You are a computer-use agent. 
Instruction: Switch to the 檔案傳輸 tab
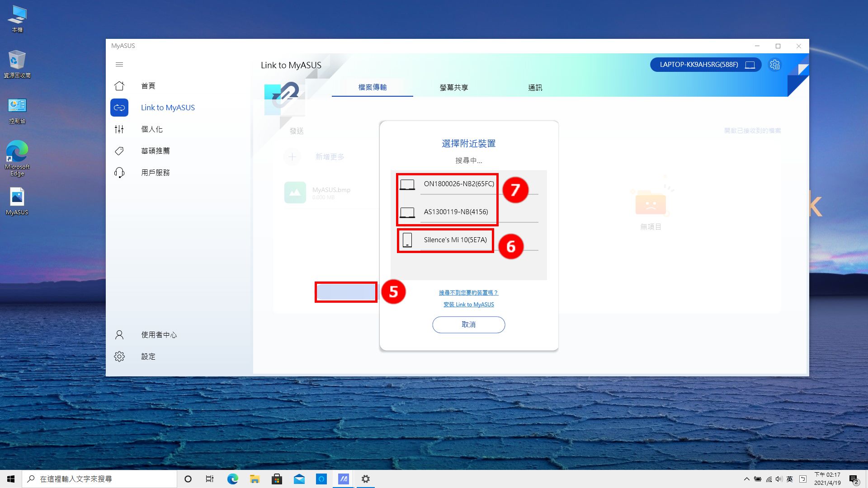pyautogui.click(x=373, y=87)
